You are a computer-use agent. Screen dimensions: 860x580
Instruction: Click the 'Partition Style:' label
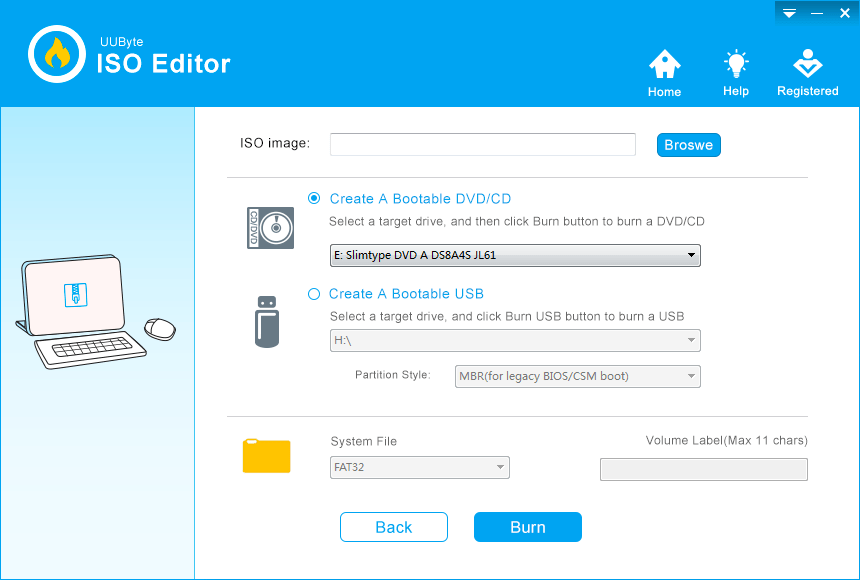click(x=393, y=375)
